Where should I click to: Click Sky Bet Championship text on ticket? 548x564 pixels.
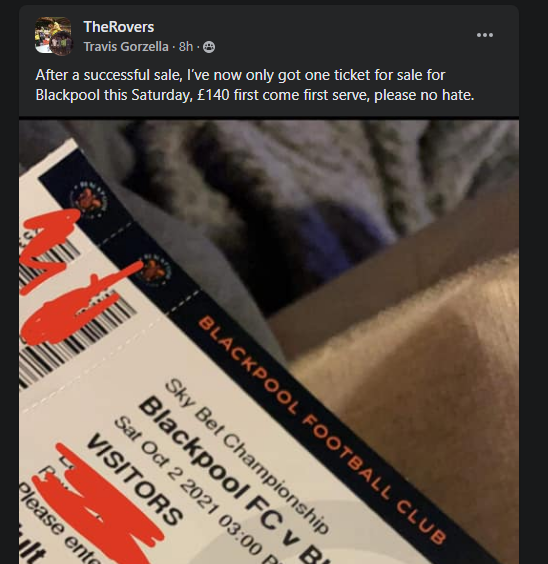[246, 455]
